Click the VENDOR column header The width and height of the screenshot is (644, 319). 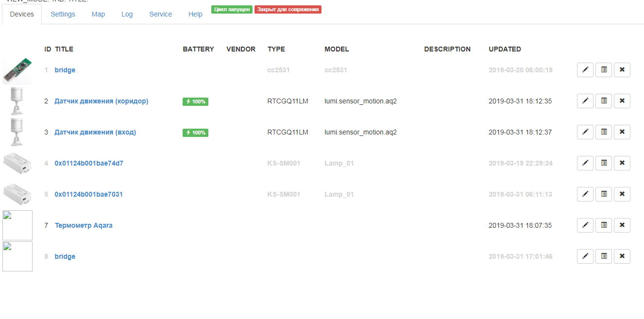click(241, 49)
